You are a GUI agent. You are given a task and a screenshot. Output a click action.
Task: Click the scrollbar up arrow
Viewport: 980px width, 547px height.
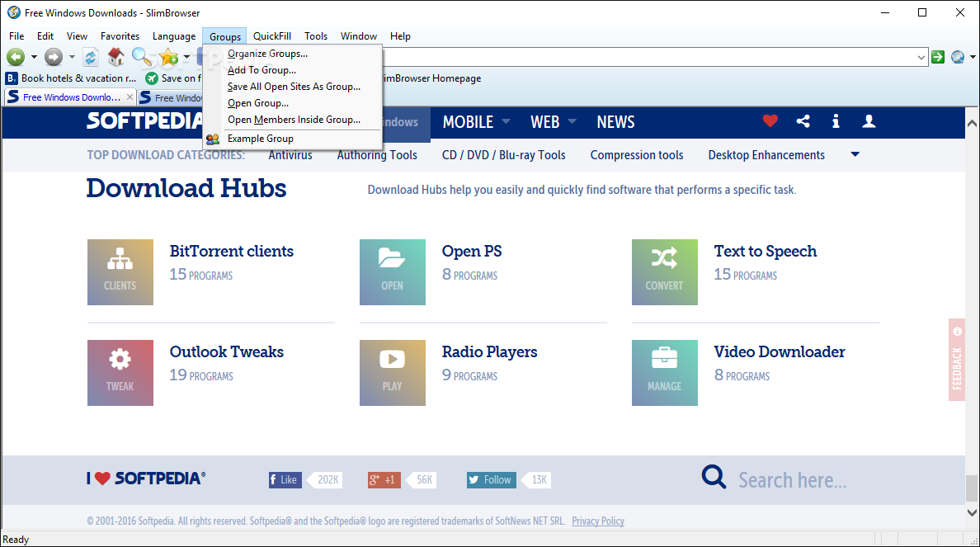tap(972, 123)
